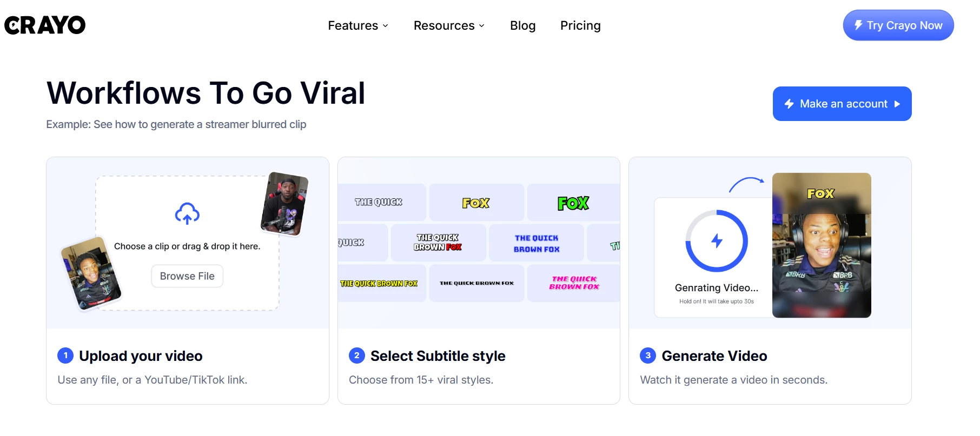Select the yellow FOX subtitle style
Viewport: 980px width, 436px height.
(476, 203)
